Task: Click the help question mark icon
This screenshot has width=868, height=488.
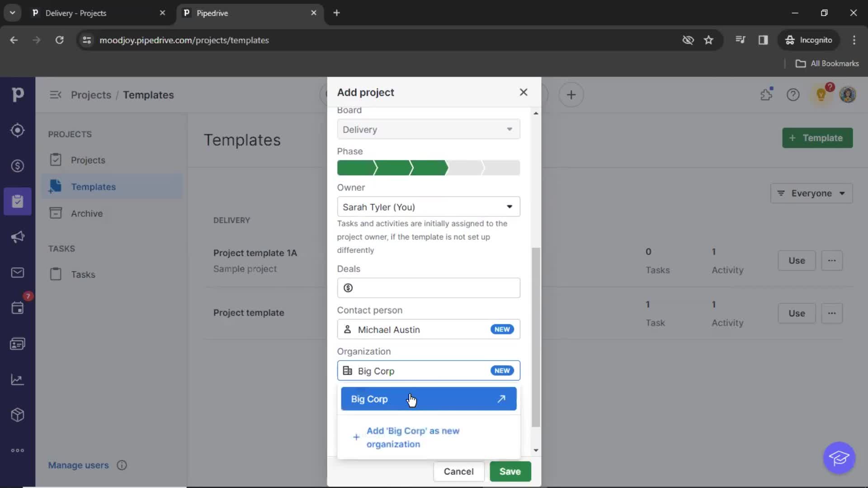Action: [x=793, y=94]
